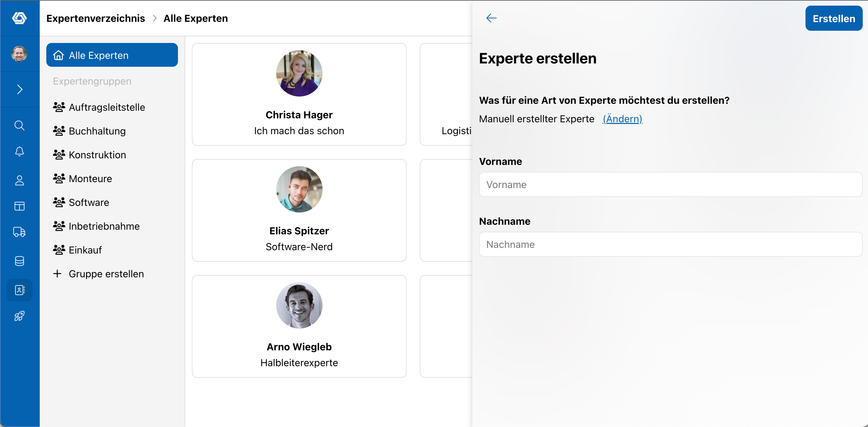
Task: Open the Software expert group
Action: pyautogui.click(x=81, y=202)
